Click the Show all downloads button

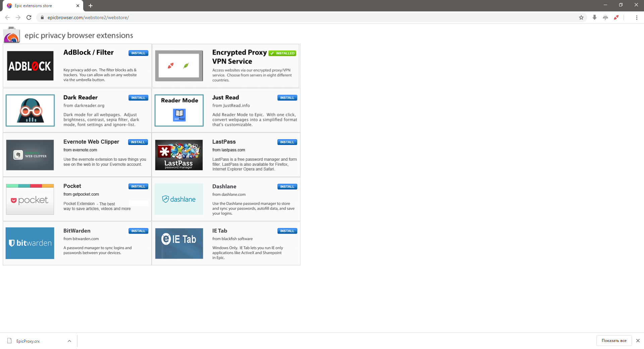[x=614, y=341]
